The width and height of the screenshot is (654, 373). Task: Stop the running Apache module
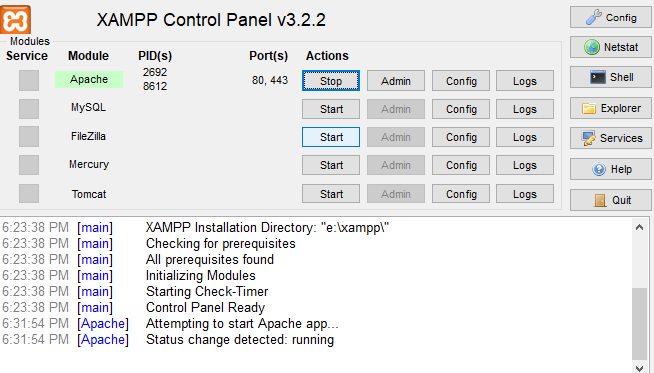pyautogui.click(x=331, y=81)
